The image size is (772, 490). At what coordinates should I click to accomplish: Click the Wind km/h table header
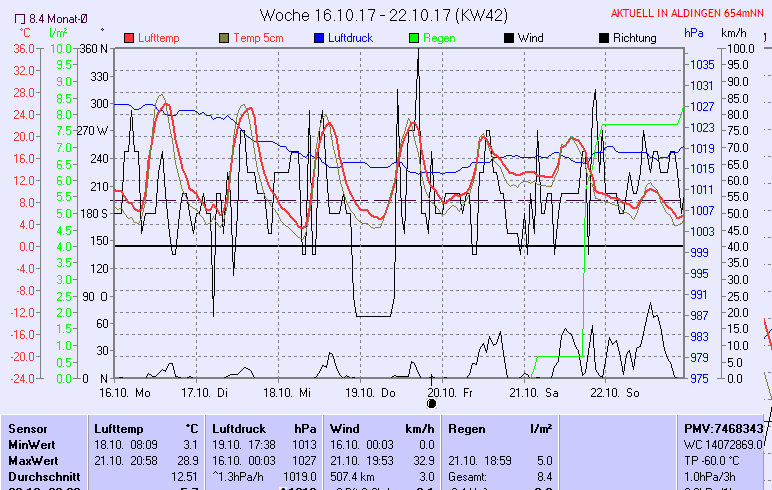pos(383,428)
